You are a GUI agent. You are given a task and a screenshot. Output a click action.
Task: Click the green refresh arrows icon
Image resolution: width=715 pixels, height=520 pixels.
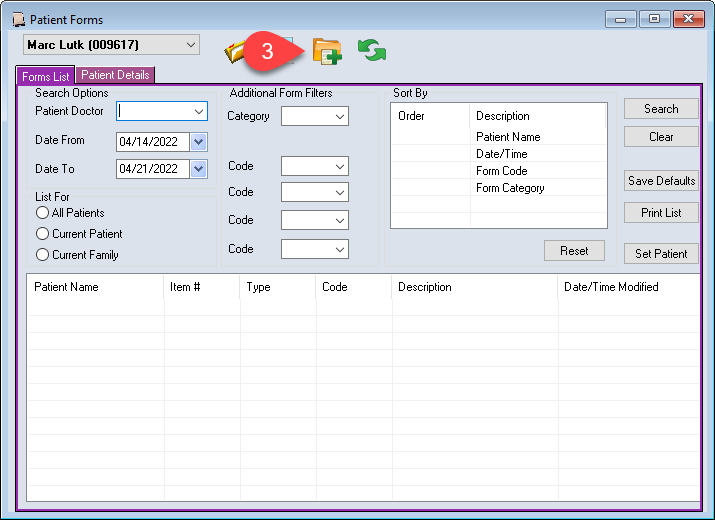pyautogui.click(x=372, y=50)
